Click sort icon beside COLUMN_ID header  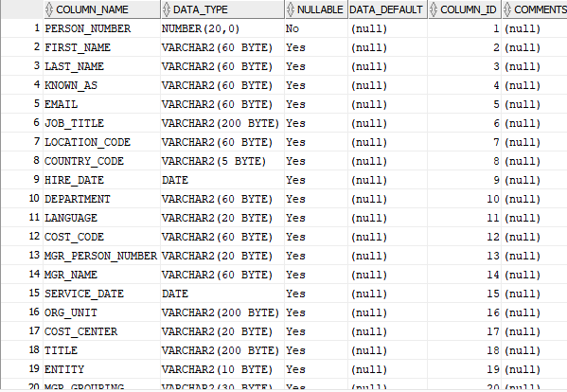click(x=434, y=9)
